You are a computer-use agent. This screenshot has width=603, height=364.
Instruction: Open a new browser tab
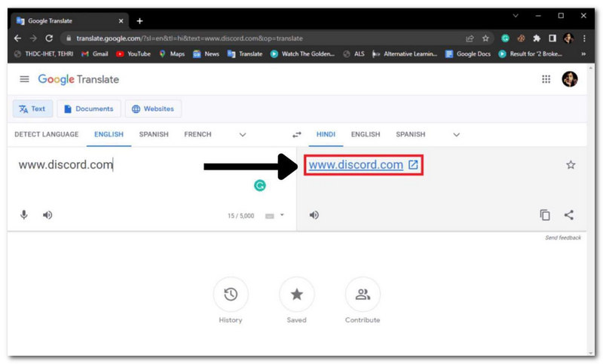(139, 21)
